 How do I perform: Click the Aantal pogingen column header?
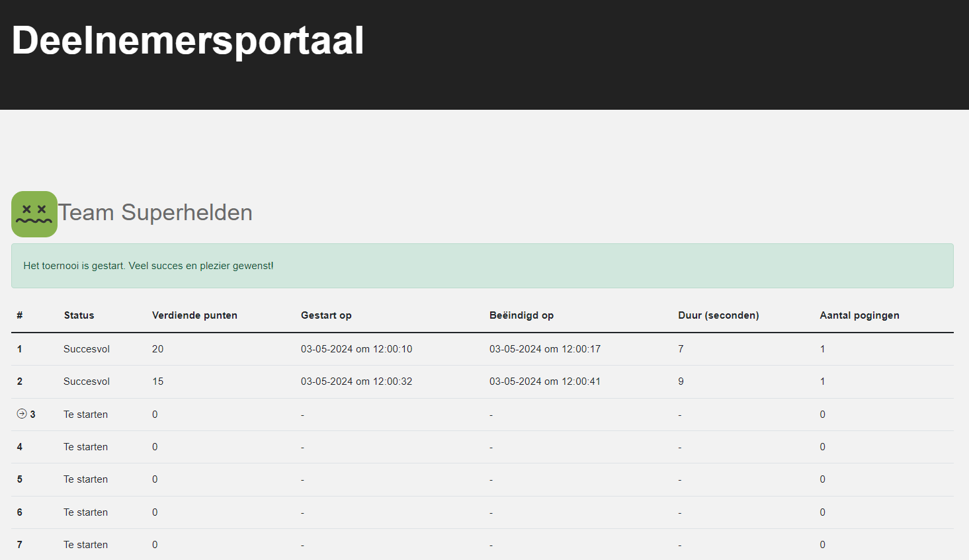click(x=859, y=315)
